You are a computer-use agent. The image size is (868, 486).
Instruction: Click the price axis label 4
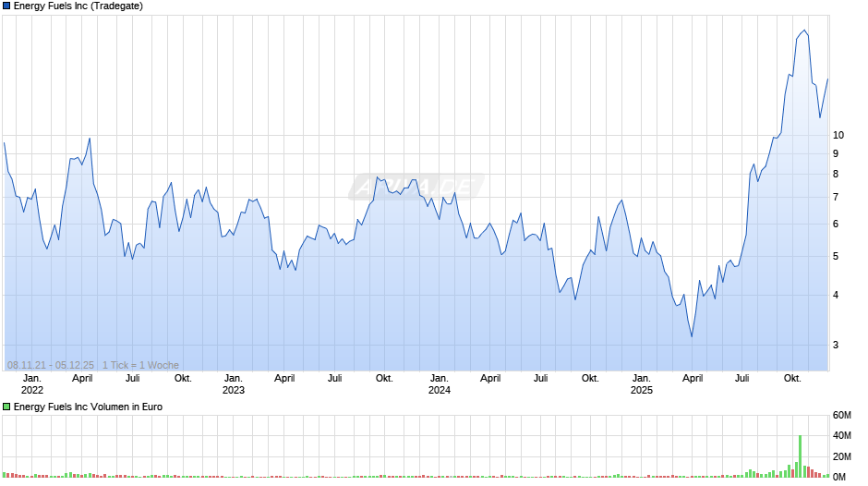[x=836, y=296]
